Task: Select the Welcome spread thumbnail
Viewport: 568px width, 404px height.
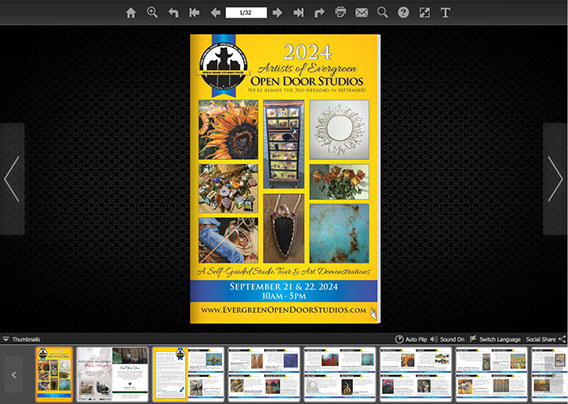Action: pos(112,374)
